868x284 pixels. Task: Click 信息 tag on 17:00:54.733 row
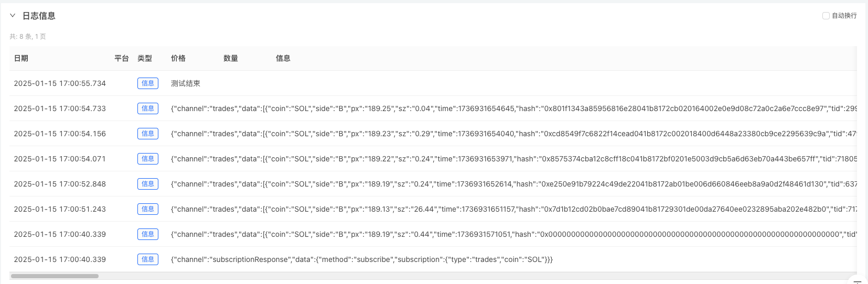tap(148, 108)
